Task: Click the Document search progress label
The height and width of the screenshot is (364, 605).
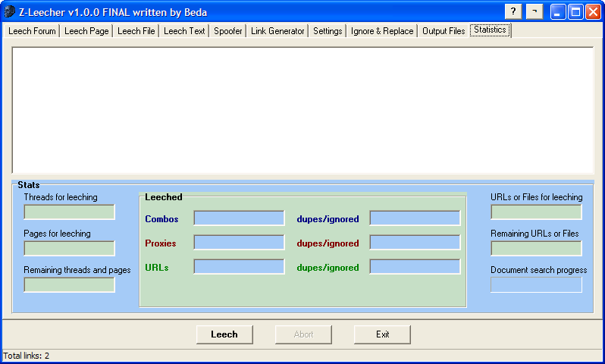Action: 538,270
